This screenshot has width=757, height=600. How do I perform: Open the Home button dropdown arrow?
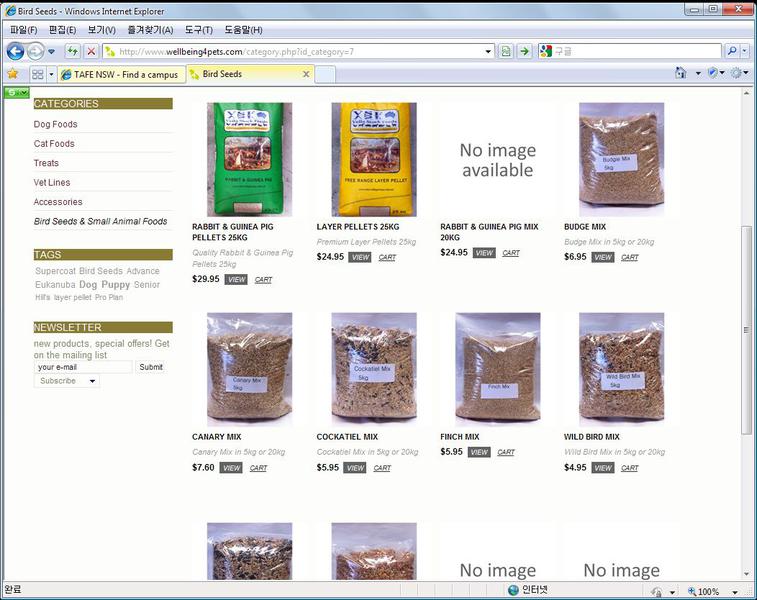(698, 74)
